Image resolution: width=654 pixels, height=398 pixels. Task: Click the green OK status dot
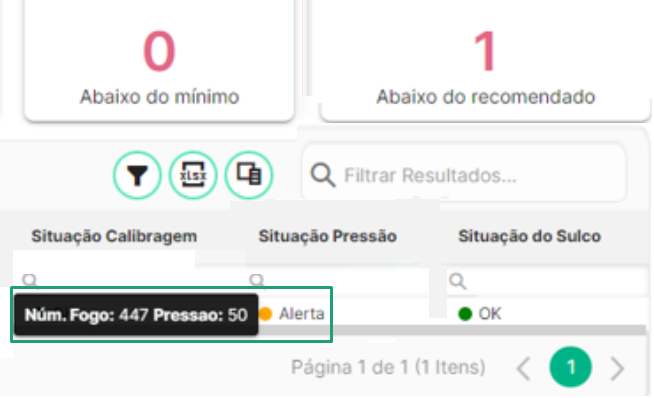pyautogui.click(x=465, y=314)
